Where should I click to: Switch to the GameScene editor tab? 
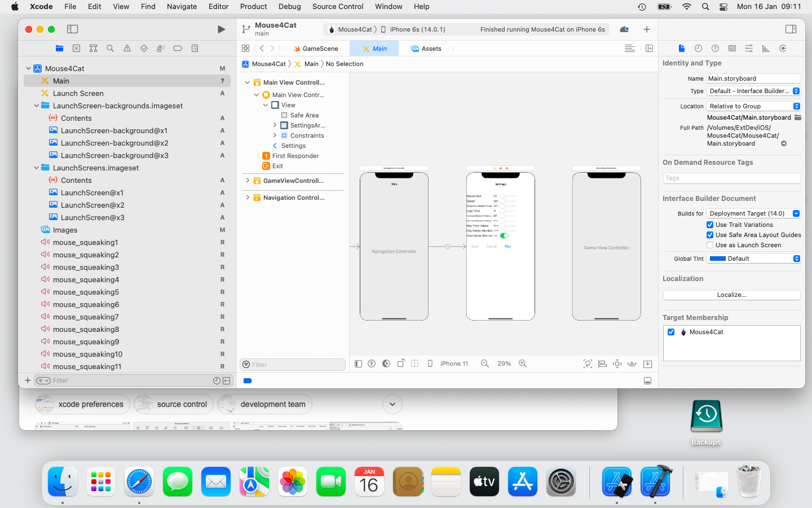click(x=315, y=49)
